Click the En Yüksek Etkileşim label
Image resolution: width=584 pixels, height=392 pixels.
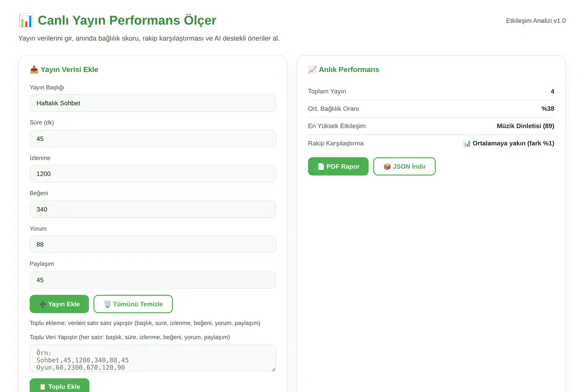pos(337,126)
